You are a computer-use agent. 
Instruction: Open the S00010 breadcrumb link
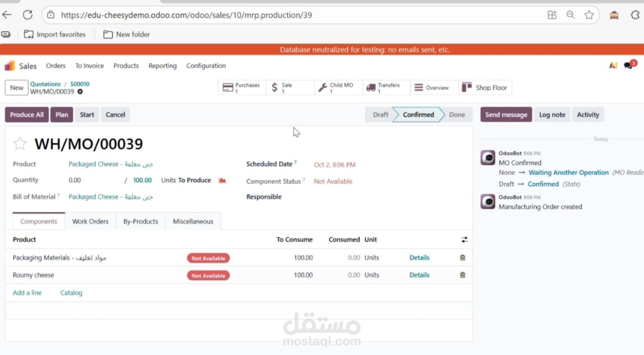[x=80, y=84]
